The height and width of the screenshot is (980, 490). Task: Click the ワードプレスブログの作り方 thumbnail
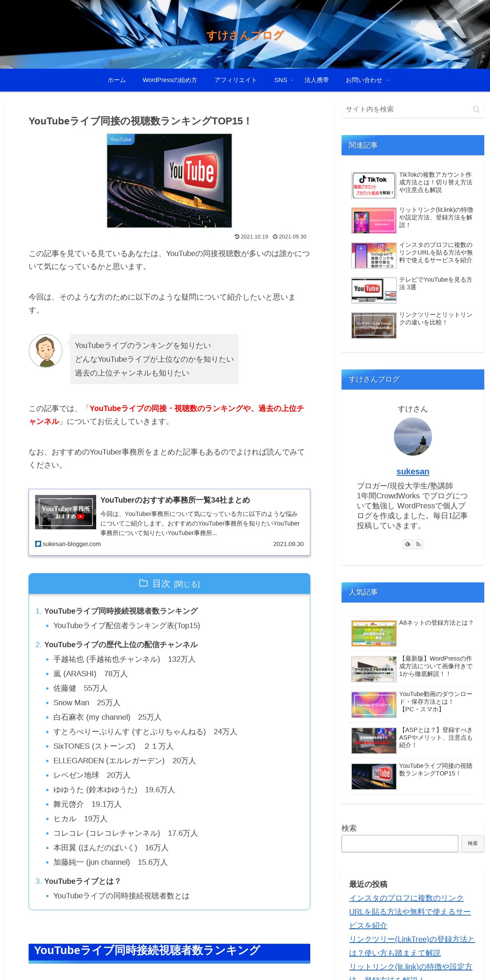coord(374,669)
